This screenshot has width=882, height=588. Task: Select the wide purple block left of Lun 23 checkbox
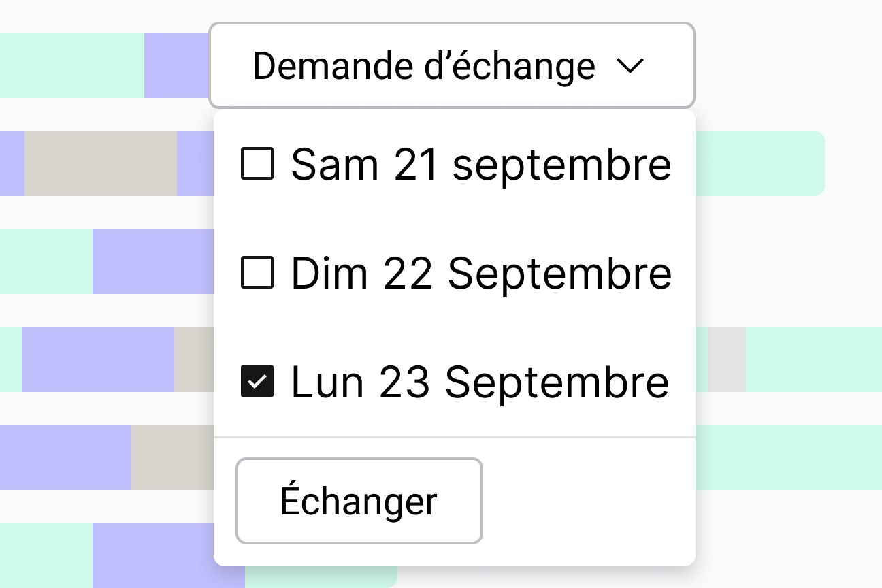click(98, 359)
